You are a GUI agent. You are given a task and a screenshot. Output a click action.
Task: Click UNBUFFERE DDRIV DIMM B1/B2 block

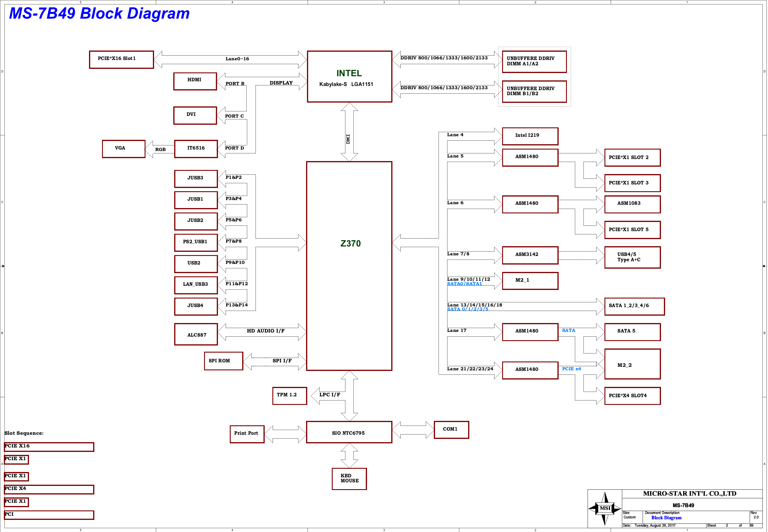point(534,91)
